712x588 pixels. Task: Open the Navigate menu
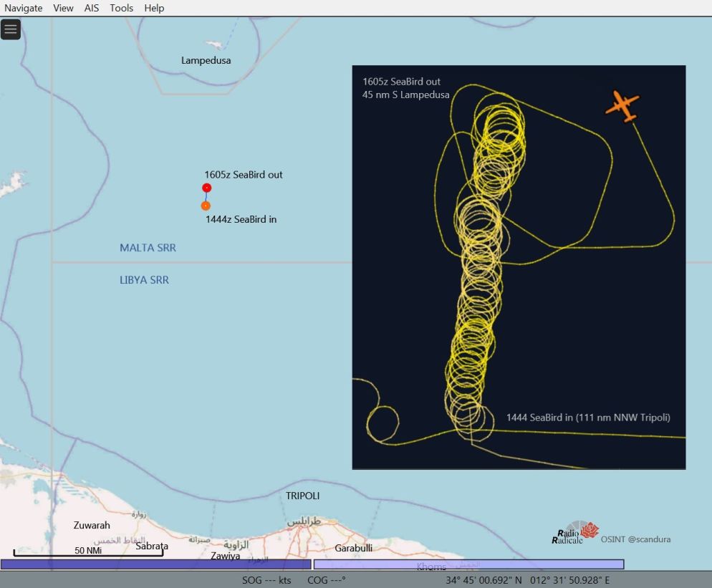[x=24, y=8]
